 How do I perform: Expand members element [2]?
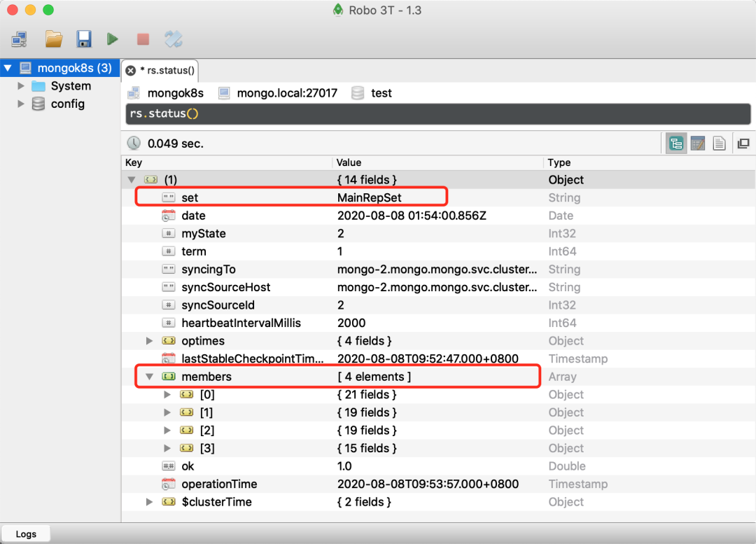[x=167, y=430]
